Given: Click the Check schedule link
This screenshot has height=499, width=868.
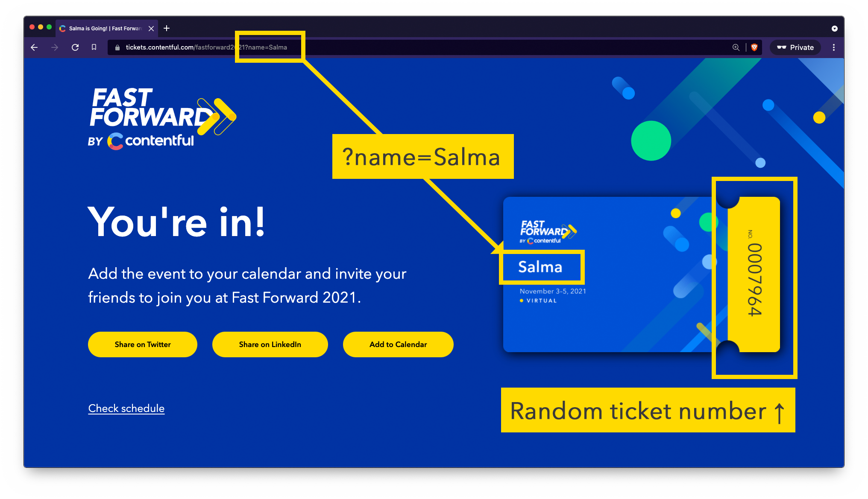Looking at the screenshot, I should click(x=127, y=409).
